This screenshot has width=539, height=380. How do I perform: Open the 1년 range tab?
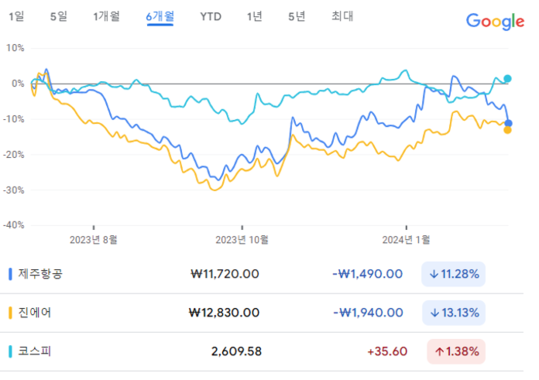click(255, 17)
